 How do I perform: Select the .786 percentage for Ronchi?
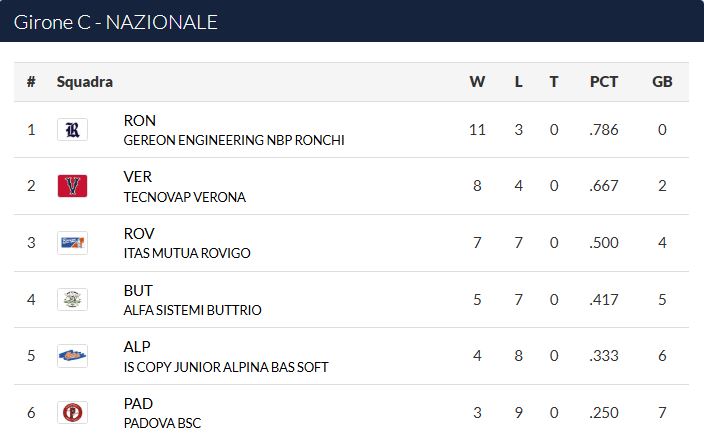point(604,130)
